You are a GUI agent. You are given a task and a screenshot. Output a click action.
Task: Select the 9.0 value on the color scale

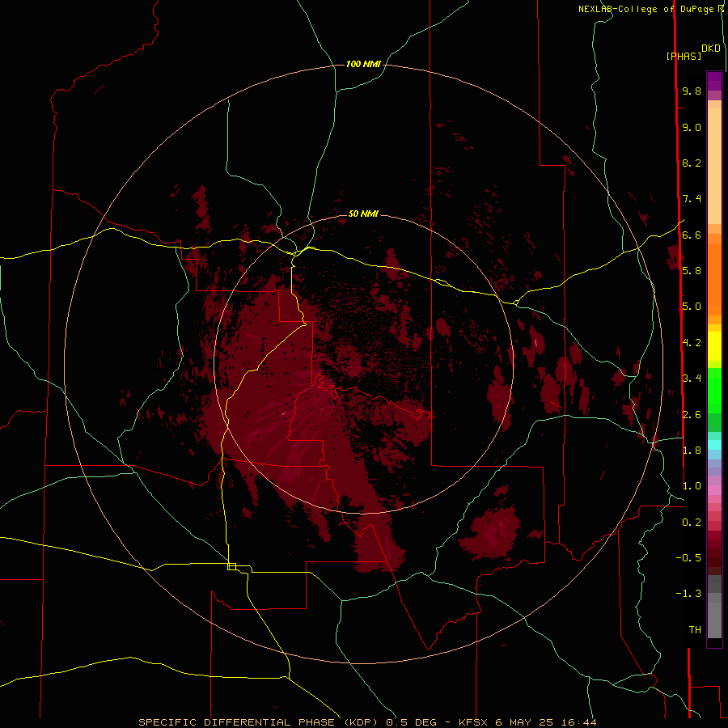point(692,127)
